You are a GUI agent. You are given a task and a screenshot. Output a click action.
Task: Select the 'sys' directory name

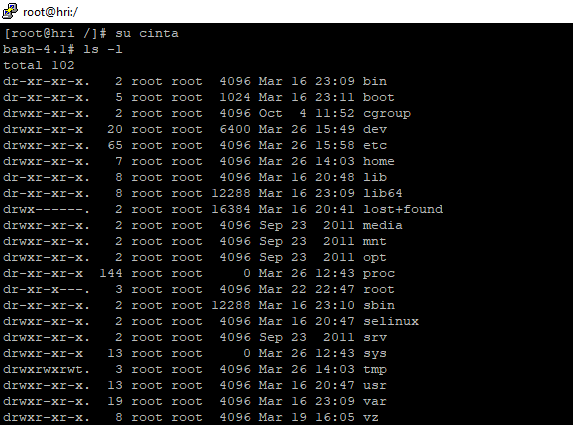pyautogui.click(x=375, y=354)
